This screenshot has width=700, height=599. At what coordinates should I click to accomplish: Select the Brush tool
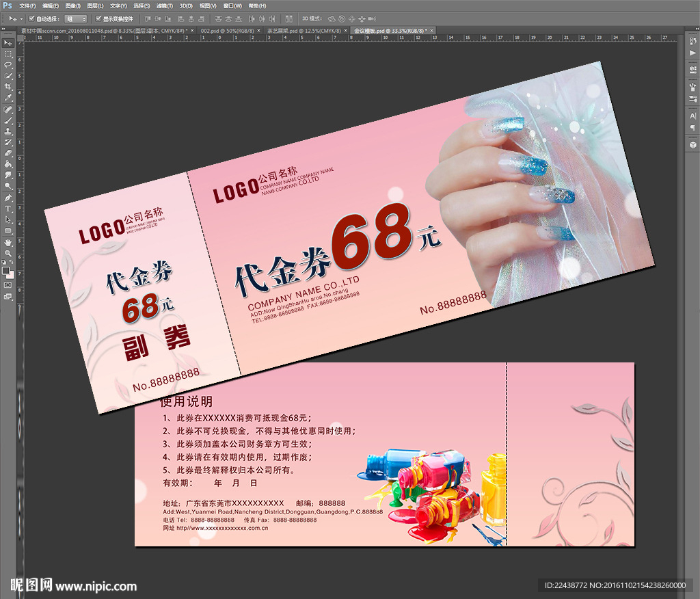tap(8, 120)
